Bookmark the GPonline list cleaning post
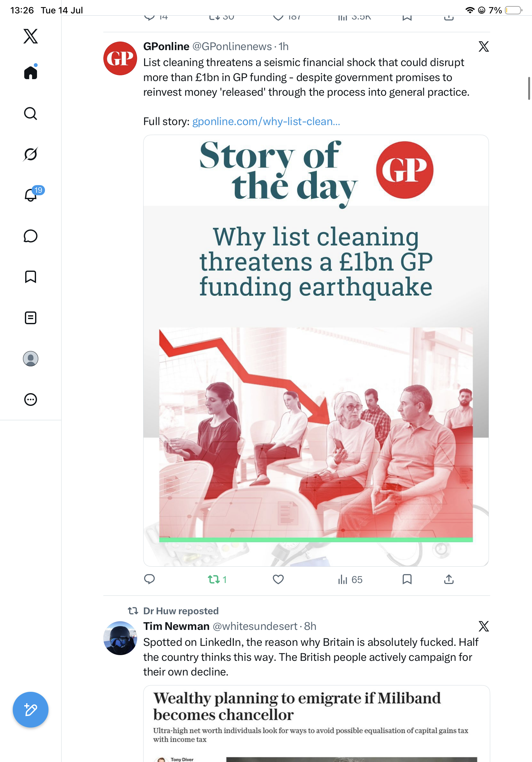Viewport: 532px width, 762px height. 407,579
